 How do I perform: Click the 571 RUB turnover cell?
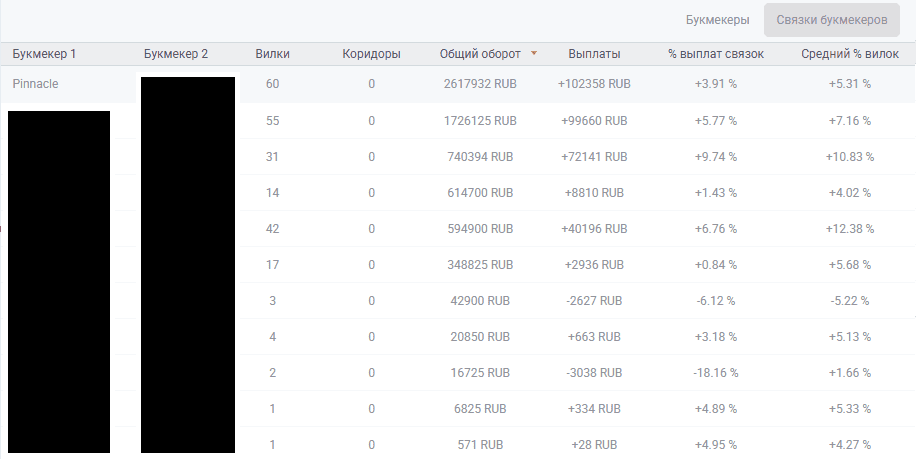point(480,445)
